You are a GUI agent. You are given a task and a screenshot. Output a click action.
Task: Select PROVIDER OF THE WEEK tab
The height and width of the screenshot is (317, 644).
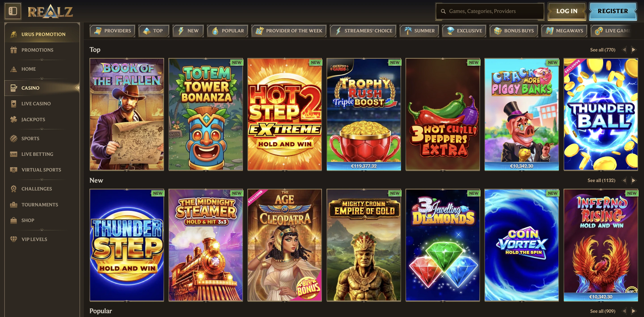coord(289,31)
